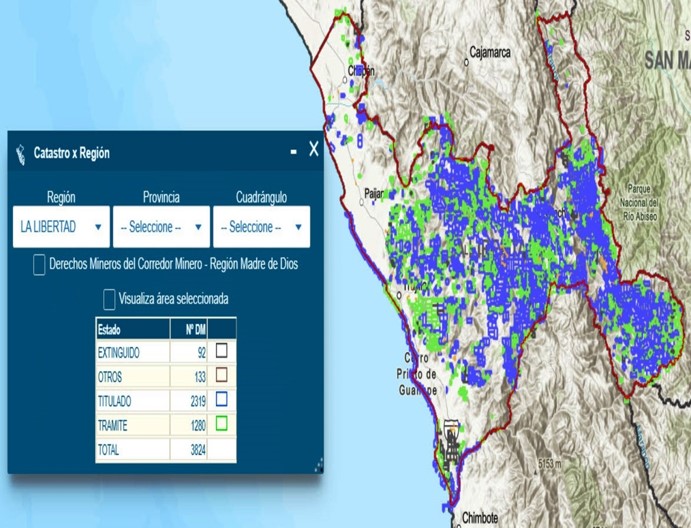Click the pickaxe icon in the panel title
Image resolution: width=691 pixels, height=528 pixels.
20,154
